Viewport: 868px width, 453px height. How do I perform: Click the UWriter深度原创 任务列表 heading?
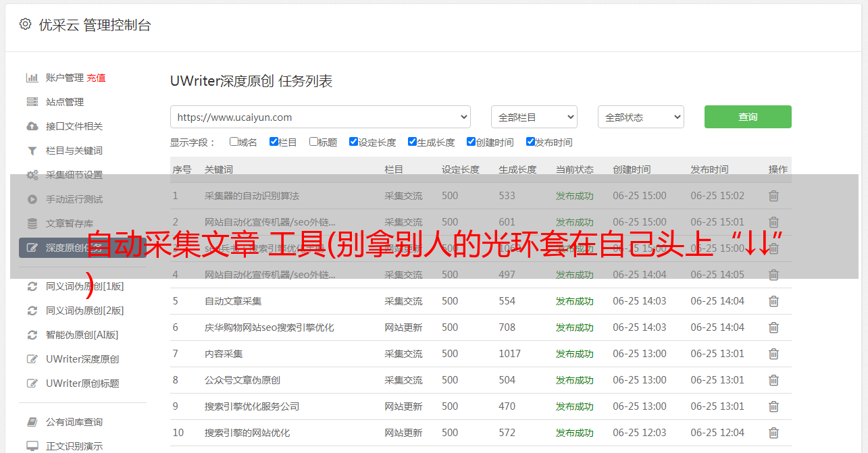251,81
